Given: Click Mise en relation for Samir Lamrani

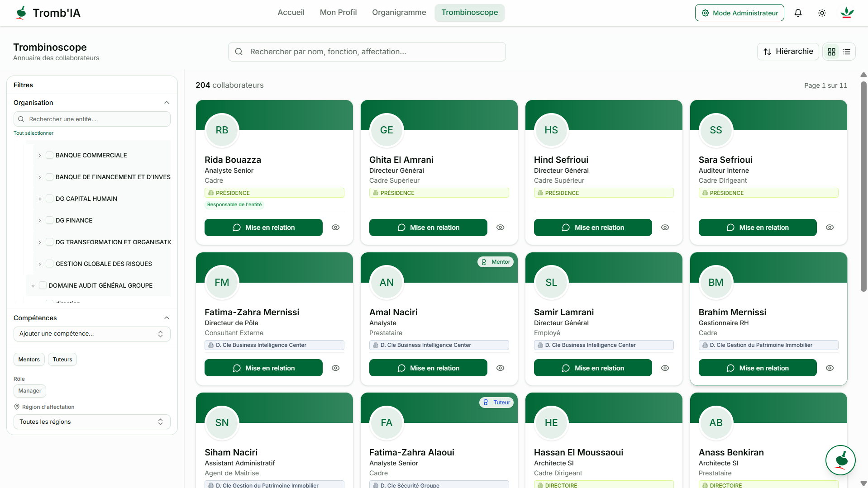Looking at the screenshot, I should coord(593,368).
